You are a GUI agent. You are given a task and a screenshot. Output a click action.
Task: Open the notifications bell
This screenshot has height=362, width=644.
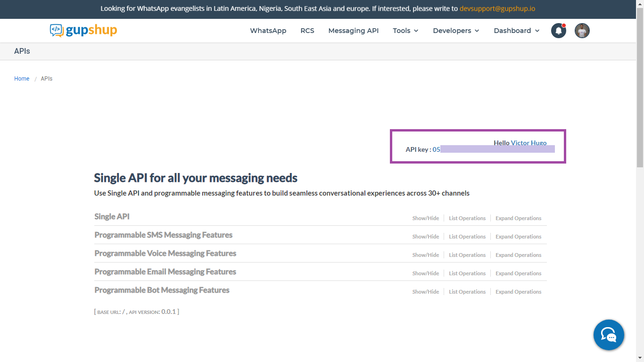559,31
